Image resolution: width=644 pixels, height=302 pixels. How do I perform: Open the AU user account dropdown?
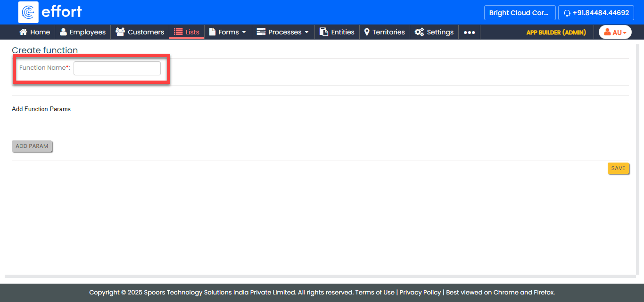(x=615, y=33)
